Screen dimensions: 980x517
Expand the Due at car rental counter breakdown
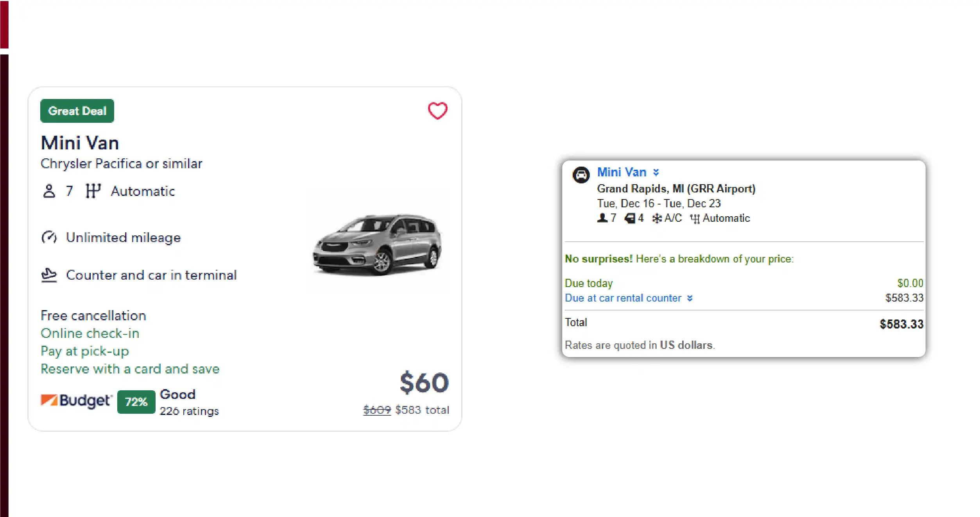pos(690,298)
